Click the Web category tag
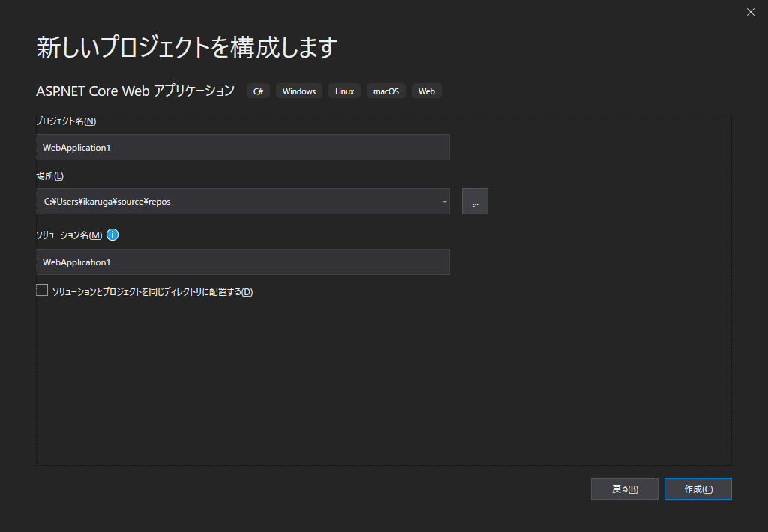Image resolution: width=768 pixels, height=532 pixels. tap(426, 91)
